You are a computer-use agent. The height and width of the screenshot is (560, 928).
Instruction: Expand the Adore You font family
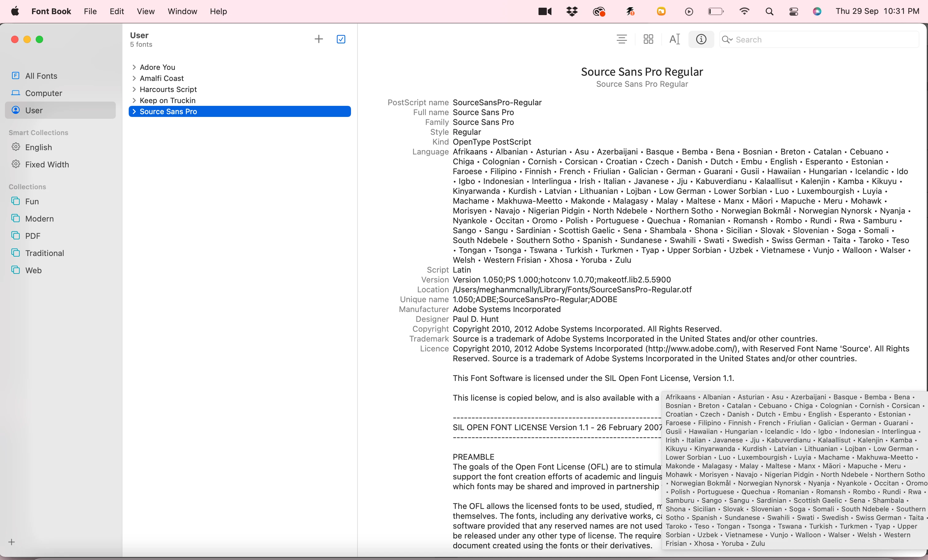[134, 67]
